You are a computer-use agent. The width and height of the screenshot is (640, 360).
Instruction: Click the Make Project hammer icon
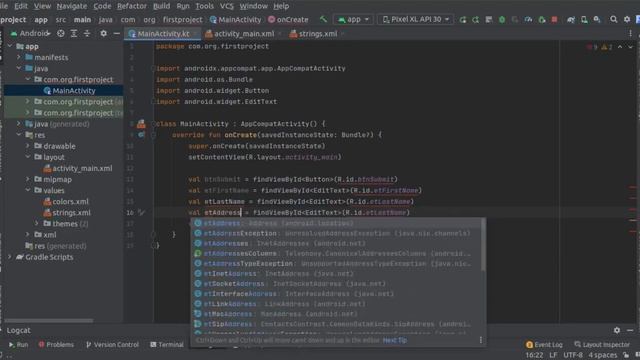(x=323, y=19)
